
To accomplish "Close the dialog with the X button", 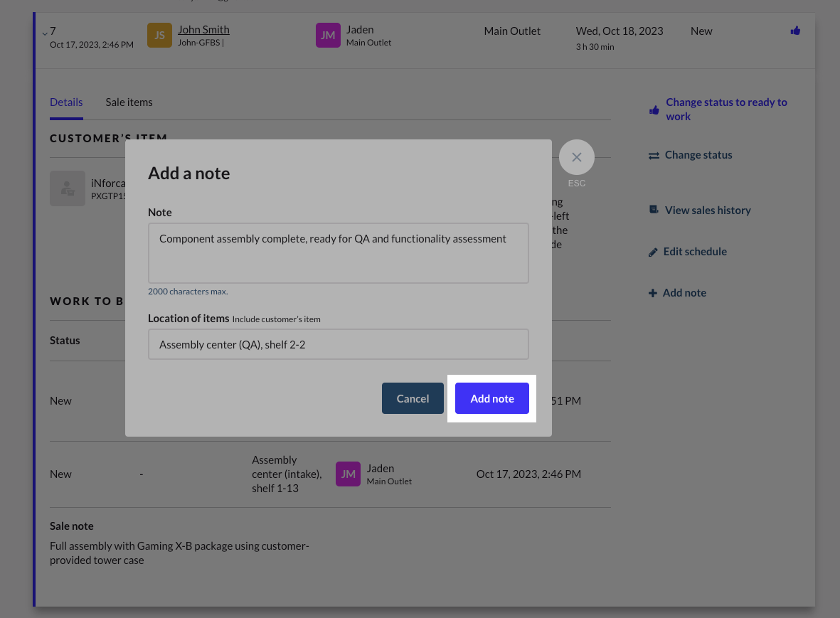I will point(576,157).
